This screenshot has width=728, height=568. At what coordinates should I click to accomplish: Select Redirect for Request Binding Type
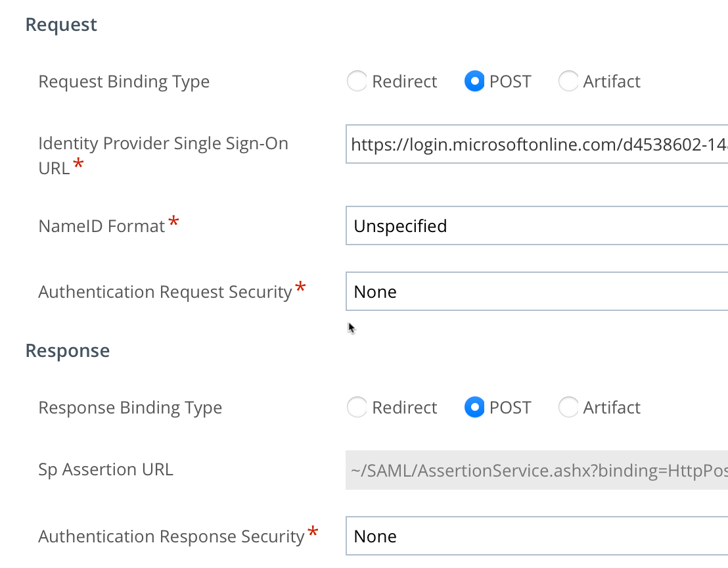click(x=357, y=82)
